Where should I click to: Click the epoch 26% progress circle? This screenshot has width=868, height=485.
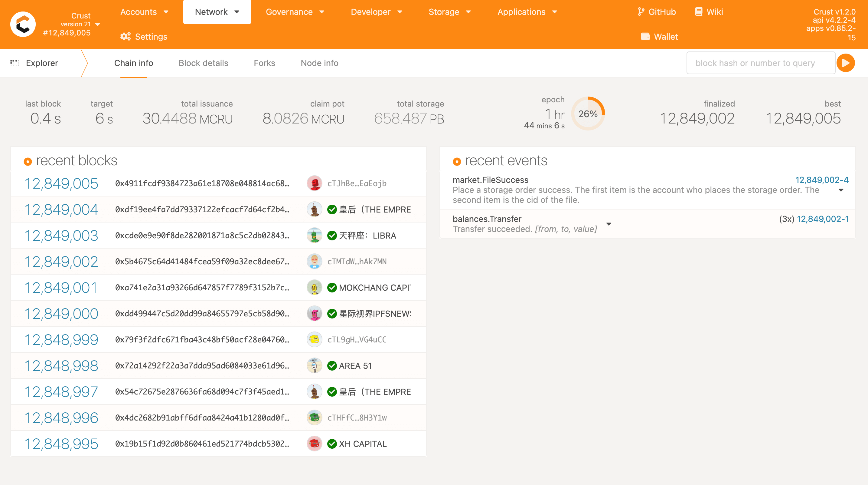pyautogui.click(x=588, y=114)
